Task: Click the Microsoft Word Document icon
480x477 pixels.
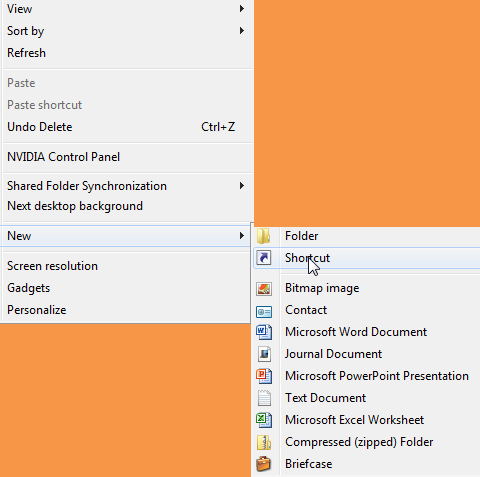Action: tap(264, 332)
